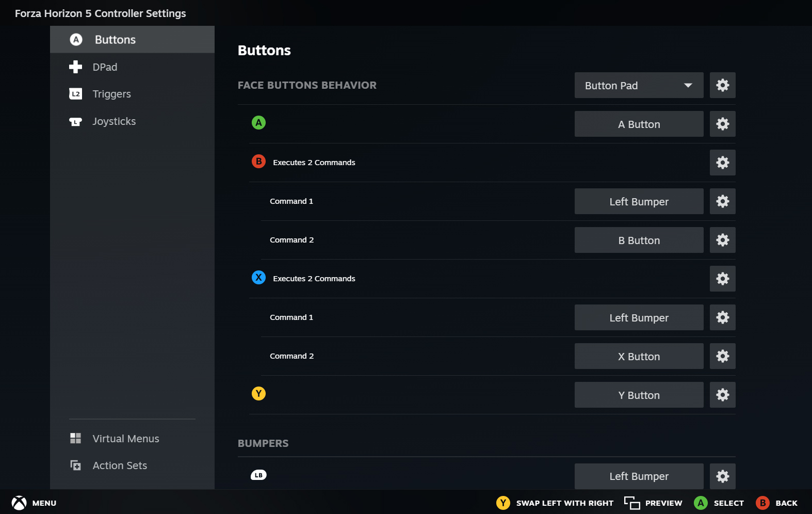Click the red B face button glyph row

258,162
